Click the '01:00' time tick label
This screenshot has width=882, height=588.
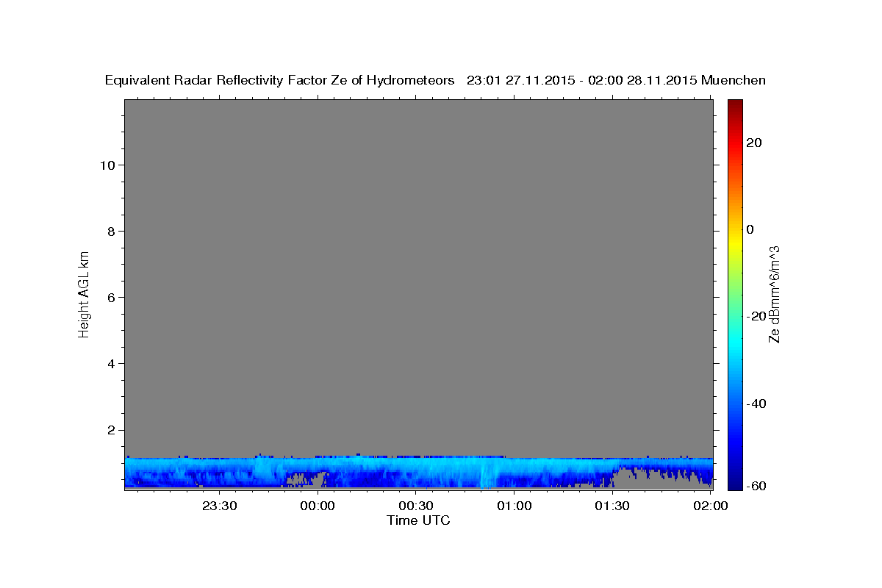514,506
